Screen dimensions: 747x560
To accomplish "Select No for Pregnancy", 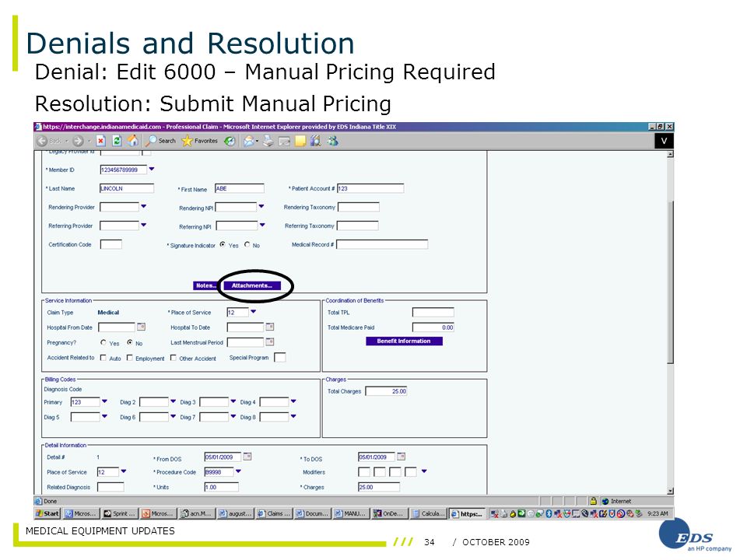I will click(x=130, y=342).
